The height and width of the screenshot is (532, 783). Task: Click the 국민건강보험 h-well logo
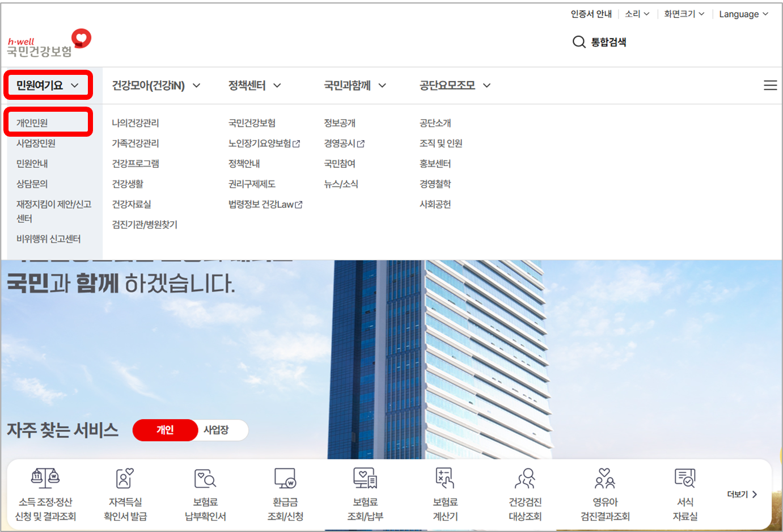[49, 43]
